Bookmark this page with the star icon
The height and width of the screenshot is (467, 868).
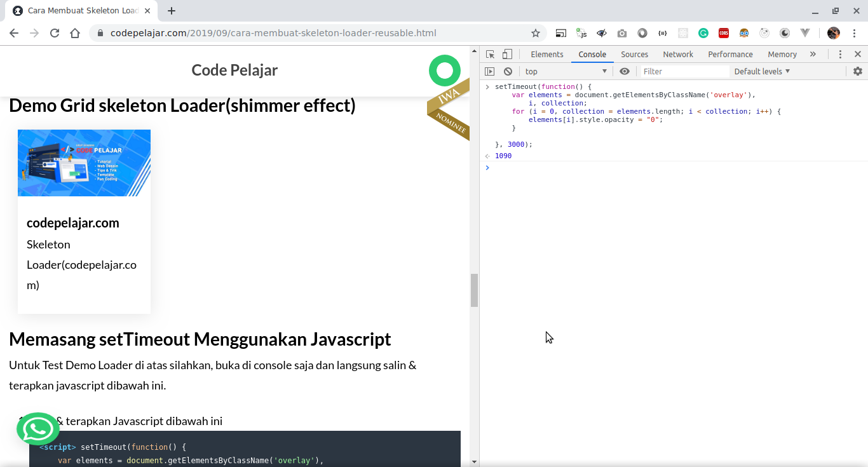coord(536,33)
